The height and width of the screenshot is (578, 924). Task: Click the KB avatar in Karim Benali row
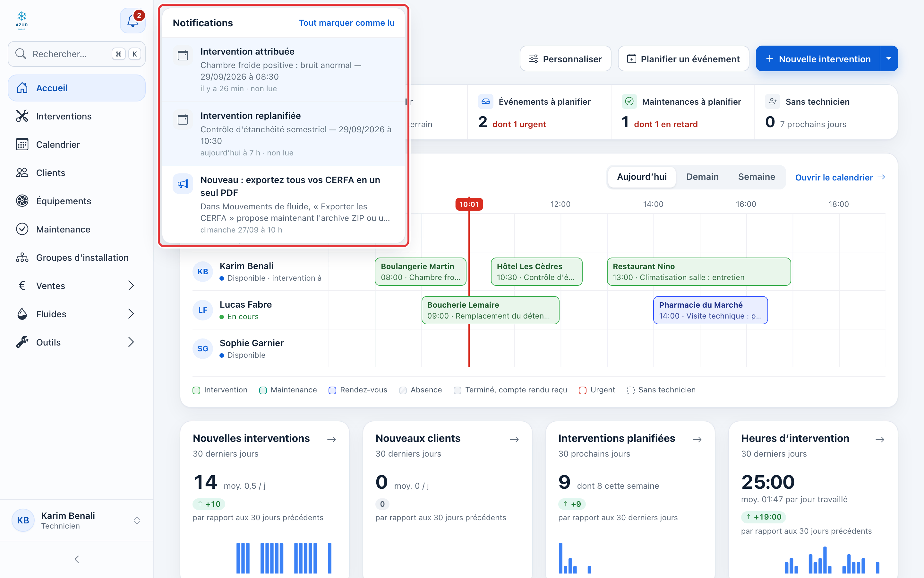(203, 272)
